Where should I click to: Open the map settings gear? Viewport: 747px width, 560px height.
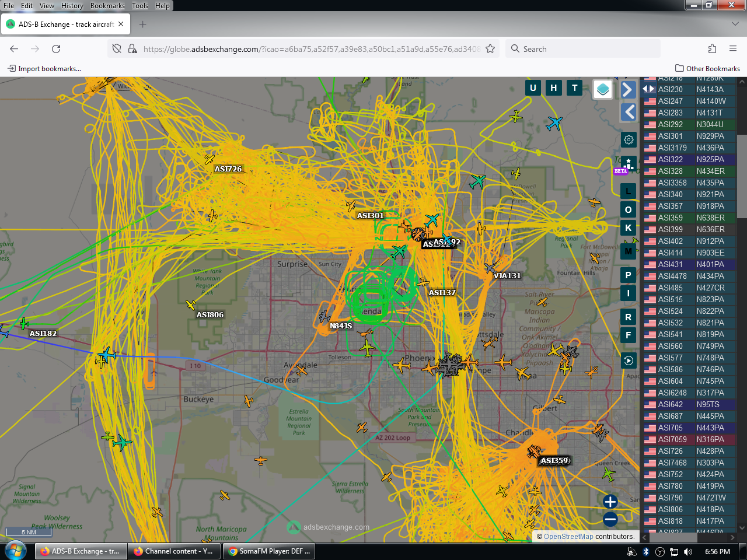click(x=629, y=140)
